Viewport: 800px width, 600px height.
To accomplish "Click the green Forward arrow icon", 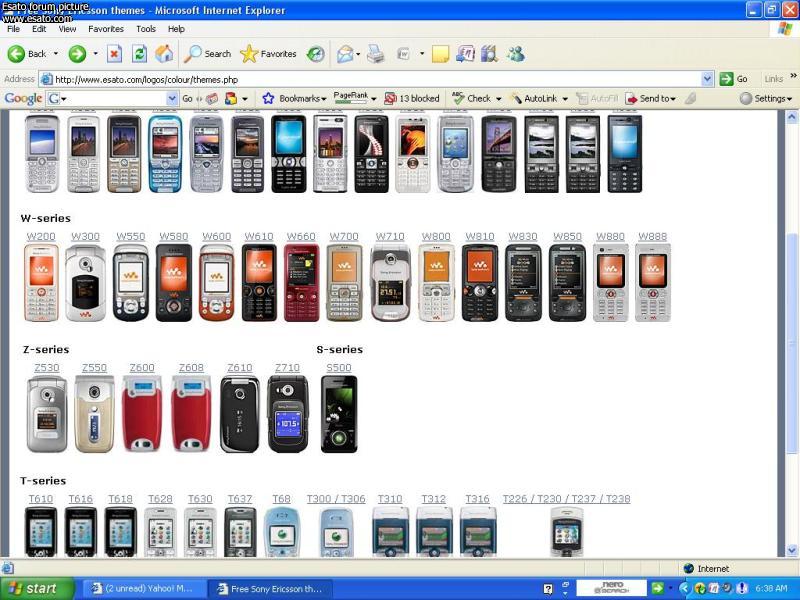I will point(78,54).
